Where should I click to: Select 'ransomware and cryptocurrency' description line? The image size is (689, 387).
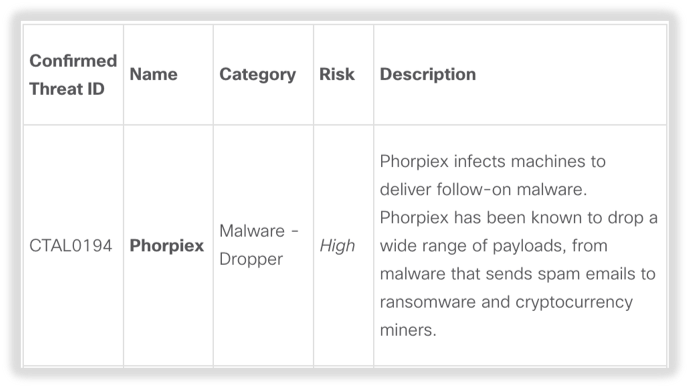pos(506,302)
